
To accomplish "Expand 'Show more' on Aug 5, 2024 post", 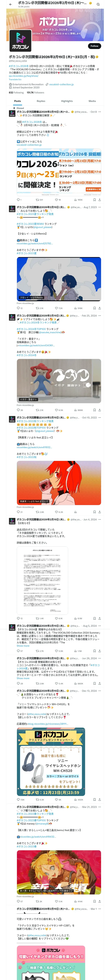I will click(23, 646).
